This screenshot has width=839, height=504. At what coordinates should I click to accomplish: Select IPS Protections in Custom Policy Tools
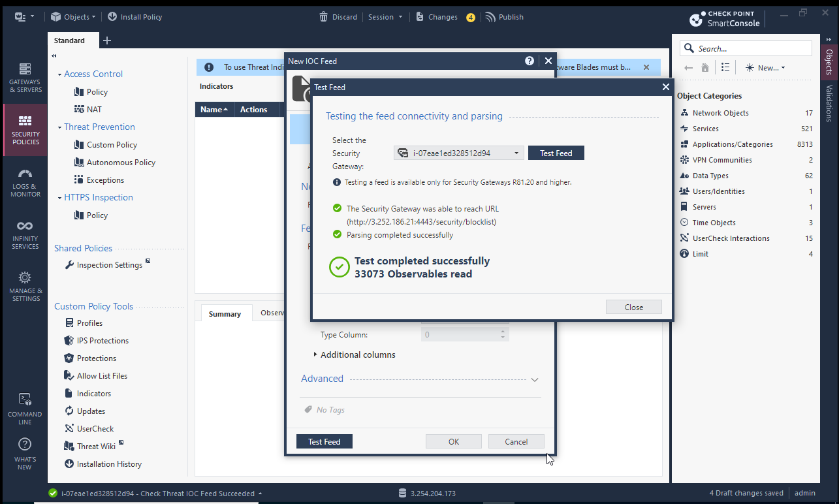pyautogui.click(x=102, y=341)
